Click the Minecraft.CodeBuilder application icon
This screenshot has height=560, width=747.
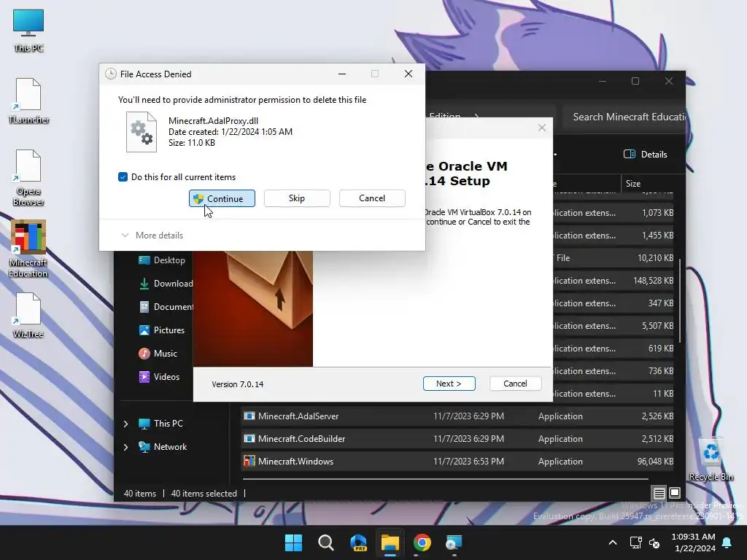pos(249,438)
